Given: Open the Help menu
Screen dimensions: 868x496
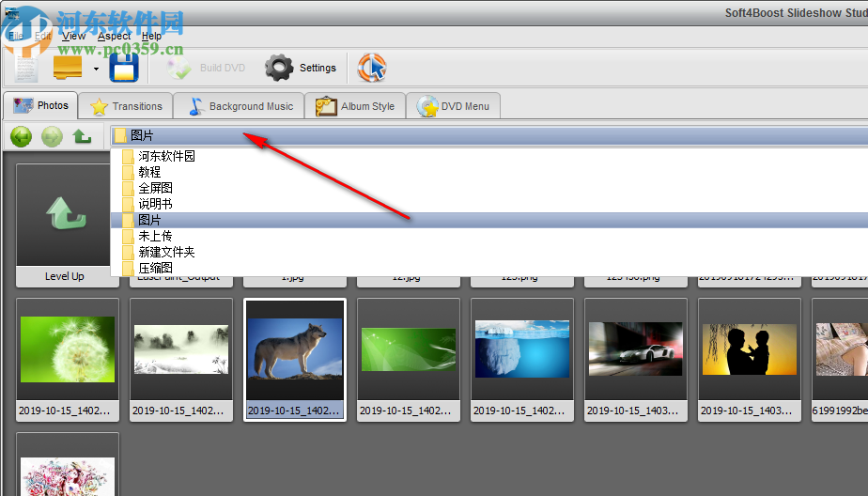Looking at the screenshot, I should click(151, 36).
